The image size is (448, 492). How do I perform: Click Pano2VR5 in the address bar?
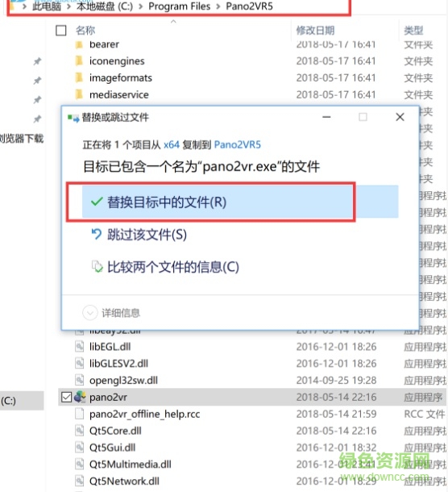[x=249, y=6]
